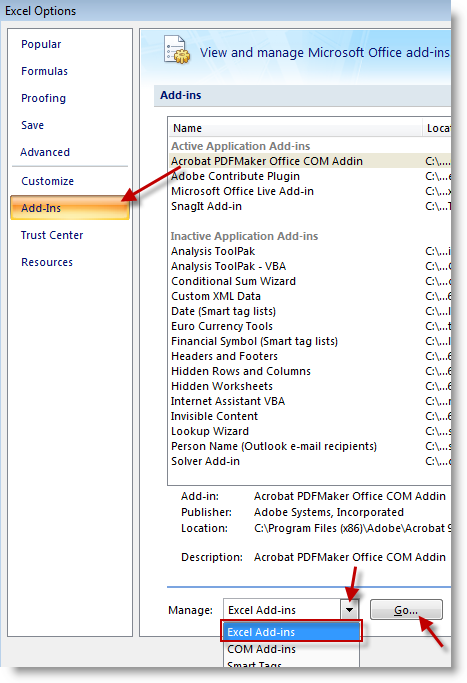
Task: Select the Adobe Contribute Plugin row
Action: [310, 176]
